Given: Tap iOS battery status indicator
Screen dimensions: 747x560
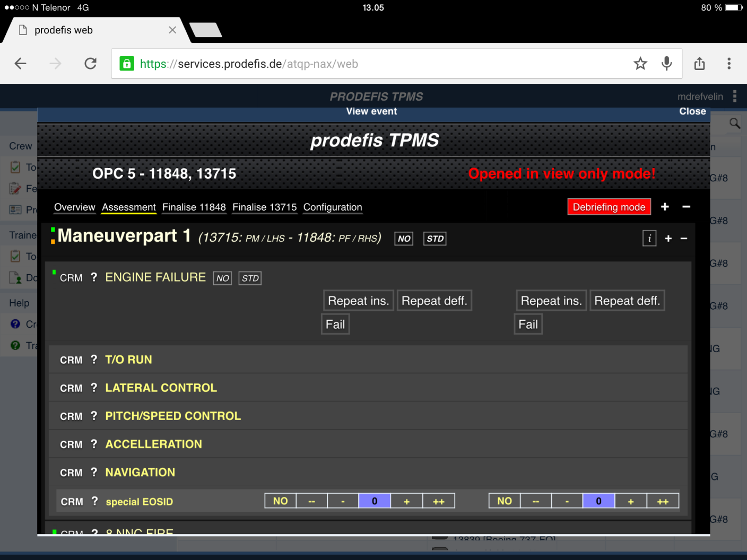Looking at the screenshot, I should click(x=734, y=7).
